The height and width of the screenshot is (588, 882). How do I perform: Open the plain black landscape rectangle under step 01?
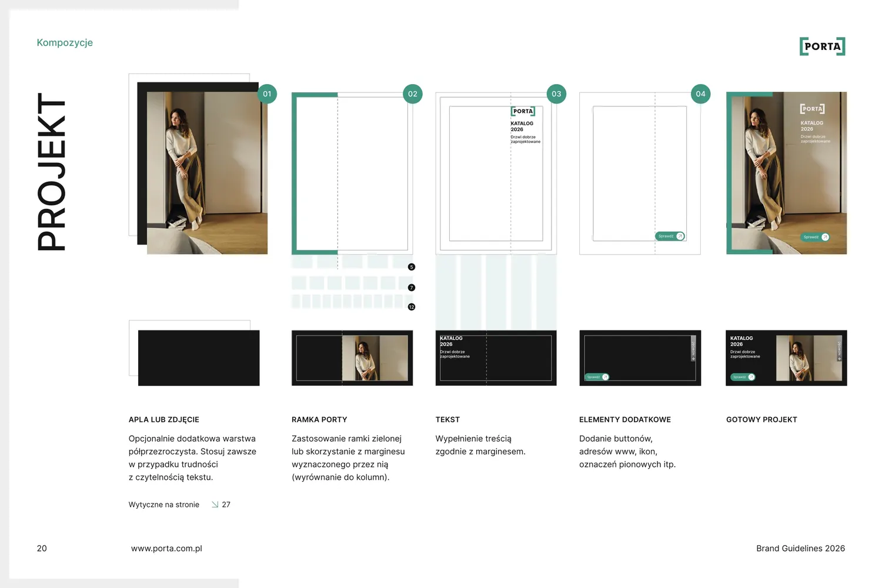pos(199,358)
